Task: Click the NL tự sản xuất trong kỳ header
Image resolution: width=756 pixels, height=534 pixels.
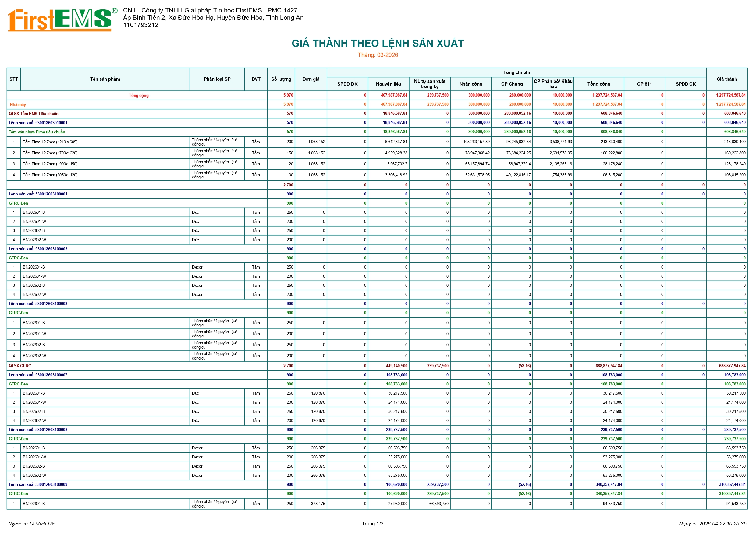Action: (x=430, y=84)
